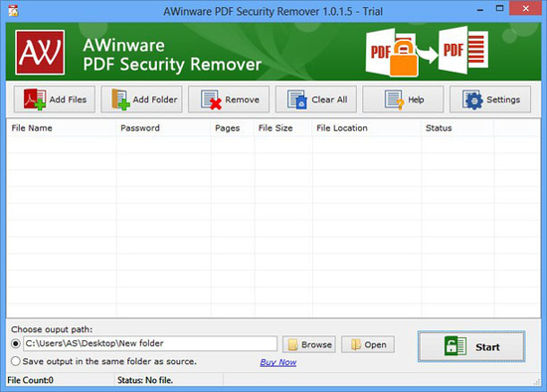
Task: Click the Remove button with red X
Action: [x=229, y=99]
